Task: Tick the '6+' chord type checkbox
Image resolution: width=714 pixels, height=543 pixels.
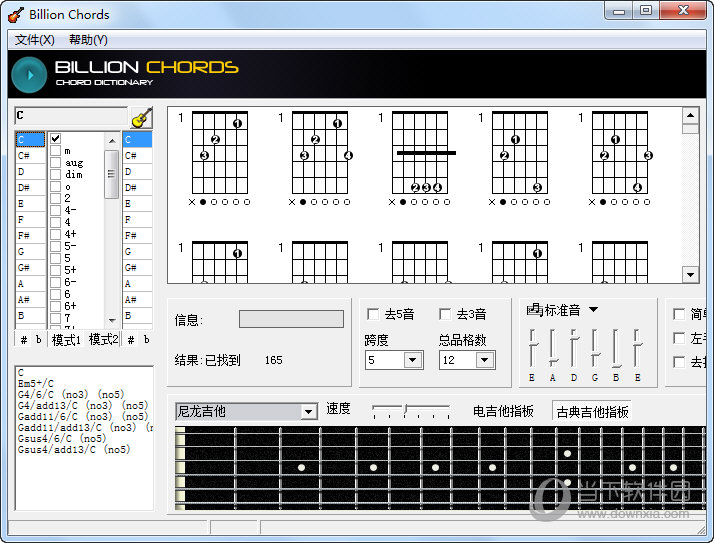Action: pos(56,306)
